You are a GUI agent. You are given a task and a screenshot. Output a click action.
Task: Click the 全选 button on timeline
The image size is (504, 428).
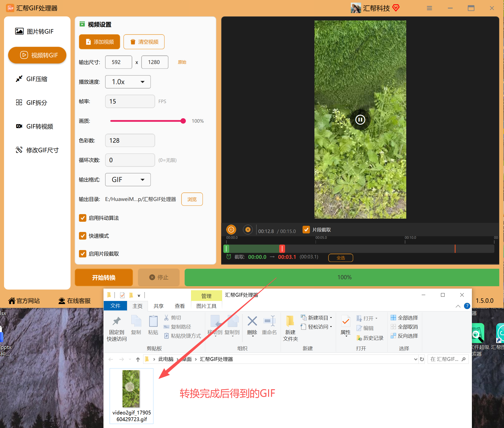pyautogui.click(x=341, y=258)
